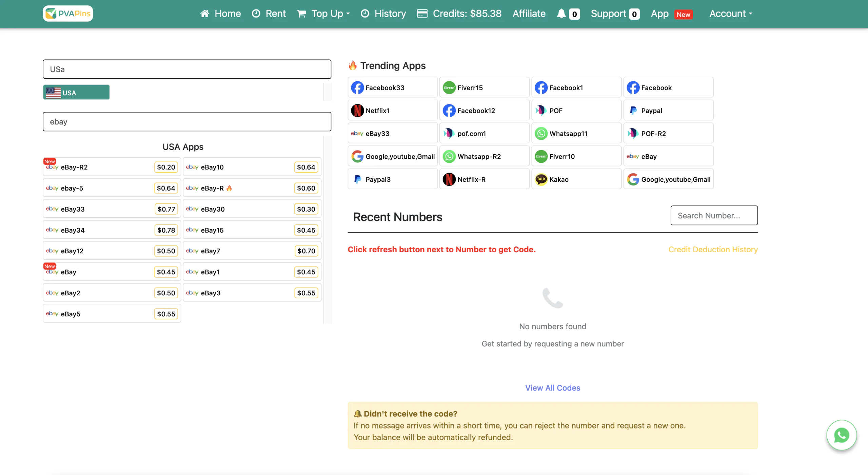Open the notifications bell icon
The height and width of the screenshot is (475, 868).
coord(561,14)
